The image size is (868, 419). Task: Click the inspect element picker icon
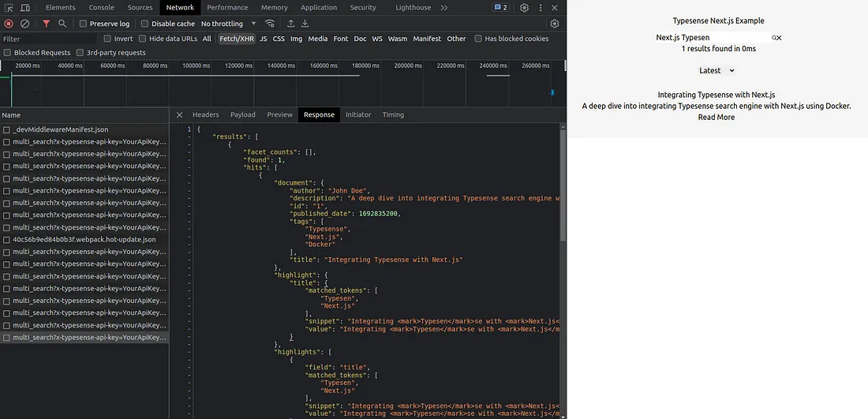pyautogui.click(x=9, y=8)
